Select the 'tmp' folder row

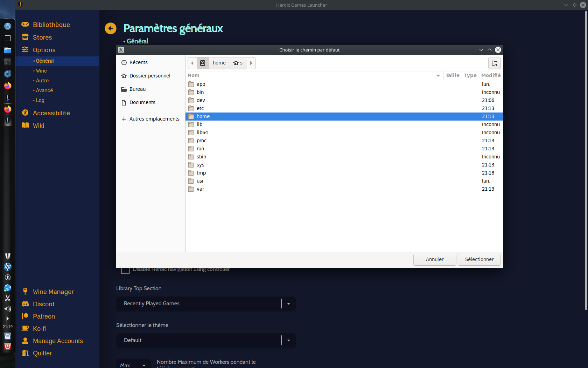tap(344, 173)
